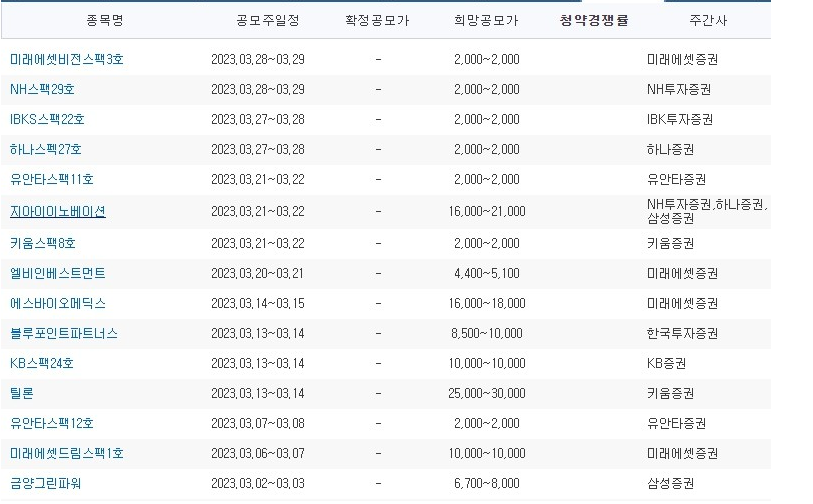This screenshot has width=813, height=504.
Task: Select the 8,500~10,000 desired price cell
Action: (x=487, y=334)
